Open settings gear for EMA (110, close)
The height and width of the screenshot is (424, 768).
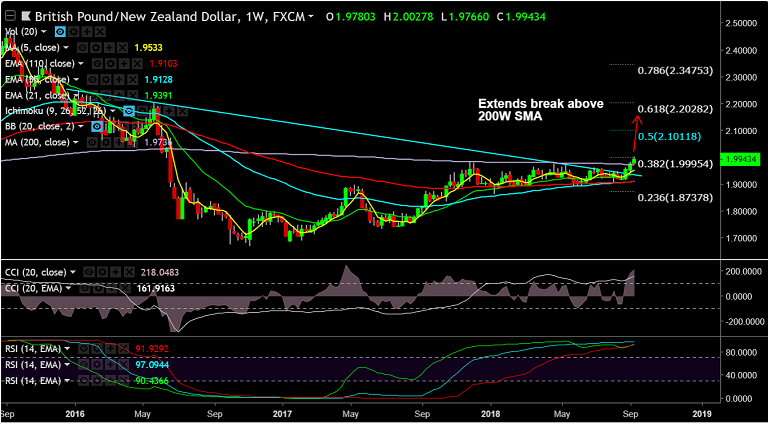pyautogui.click(x=111, y=64)
